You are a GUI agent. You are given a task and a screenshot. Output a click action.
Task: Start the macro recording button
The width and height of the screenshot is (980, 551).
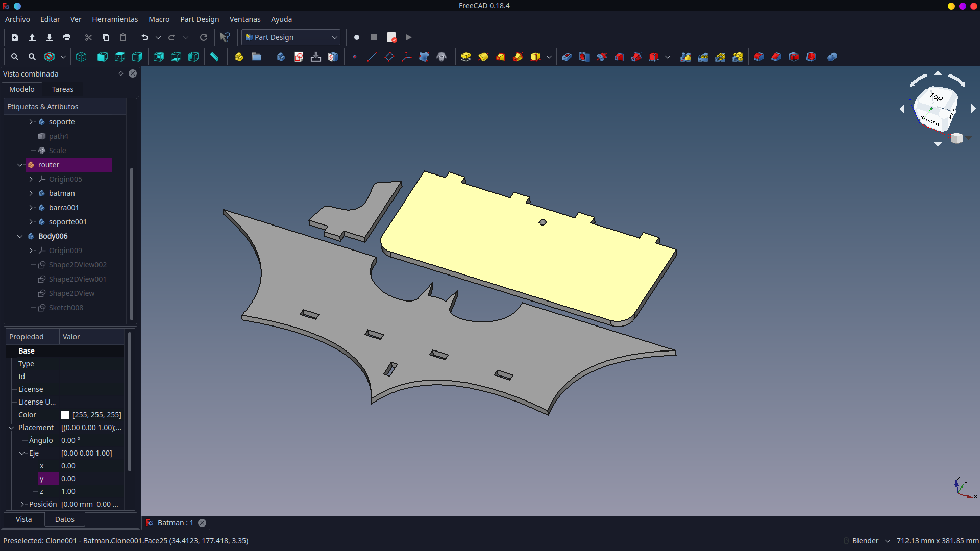pyautogui.click(x=357, y=37)
